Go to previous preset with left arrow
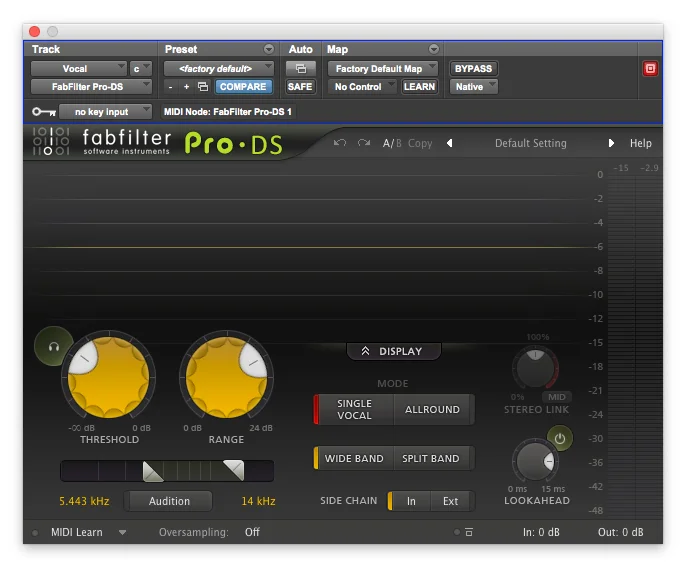This screenshot has height=582, width=691. point(450,143)
